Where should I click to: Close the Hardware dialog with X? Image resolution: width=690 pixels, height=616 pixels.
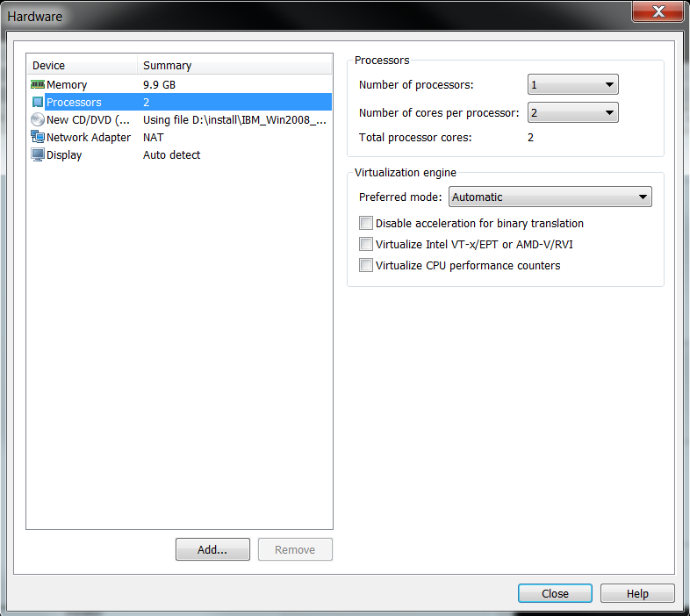click(658, 11)
